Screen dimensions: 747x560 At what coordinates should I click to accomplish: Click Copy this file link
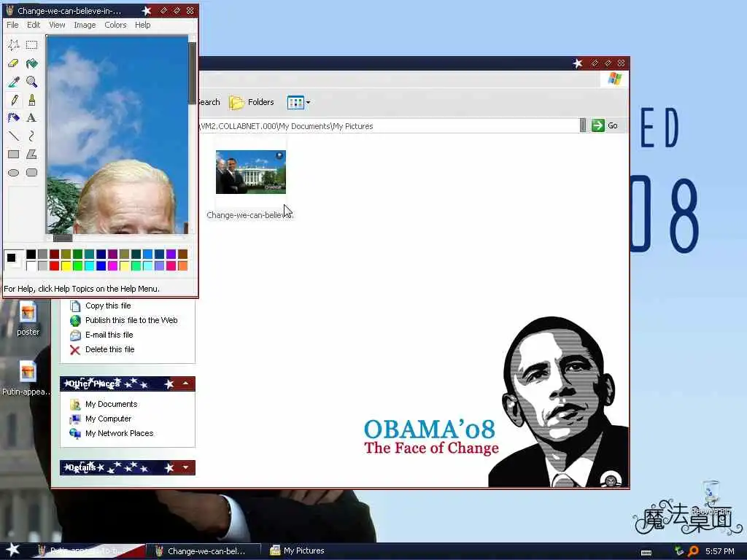click(108, 306)
